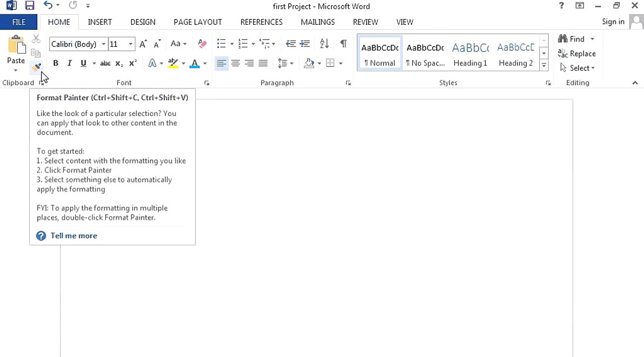Click into the font size box showing 11
Image resolution: width=644 pixels, height=357 pixels.
click(x=118, y=44)
